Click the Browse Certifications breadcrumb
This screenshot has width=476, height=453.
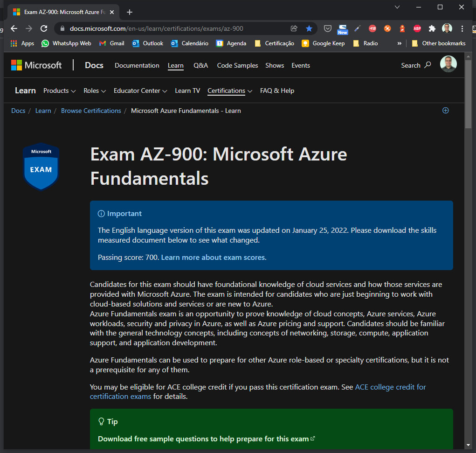pyautogui.click(x=91, y=111)
